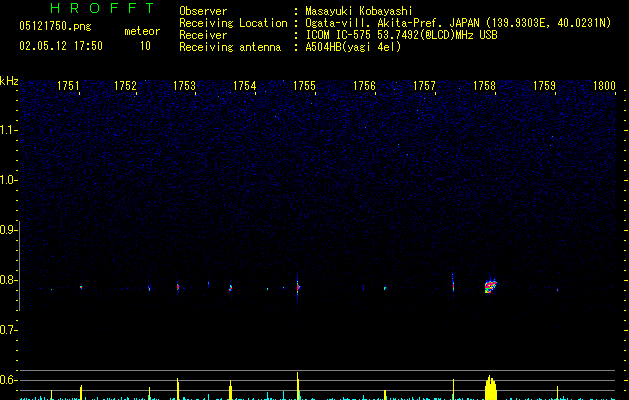Viewport: 629px width, 400px height.
Task: Click the 1.1 kHz axis label
Action: [x=8, y=130]
